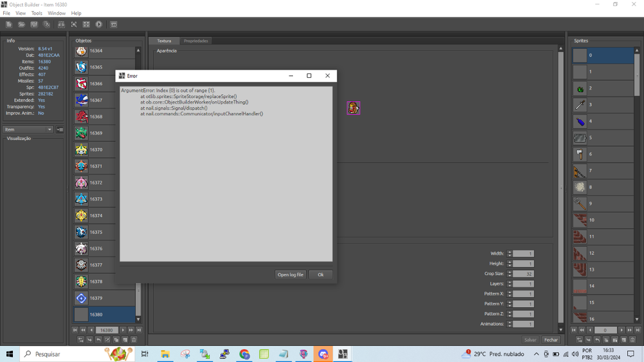Click the Width stepper arrows
Image resolution: width=644 pixels, height=362 pixels.
[509, 254]
